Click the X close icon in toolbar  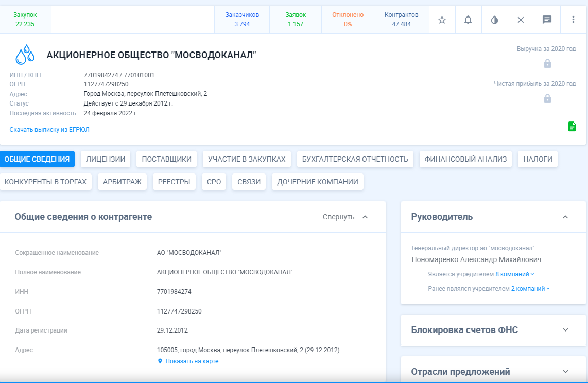tap(521, 20)
